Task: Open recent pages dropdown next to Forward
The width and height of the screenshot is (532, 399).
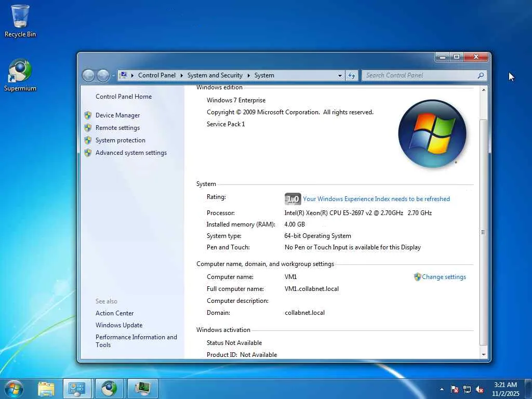Action: [x=113, y=76]
